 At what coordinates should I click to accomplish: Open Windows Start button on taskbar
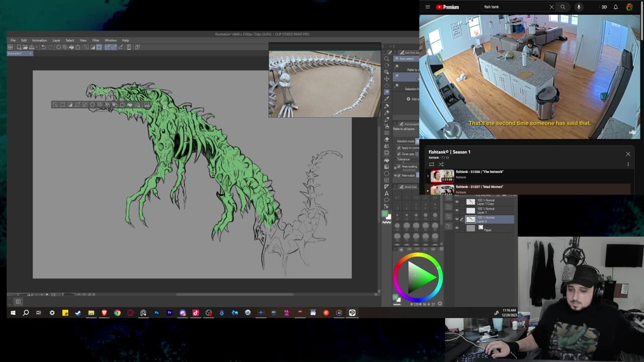click(x=13, y=313)
